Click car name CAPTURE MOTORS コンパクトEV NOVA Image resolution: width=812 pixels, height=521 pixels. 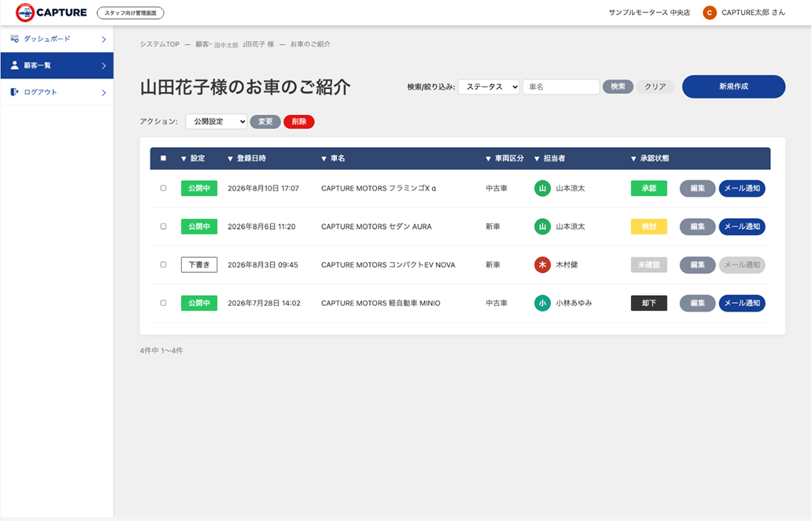click(388, 265)
